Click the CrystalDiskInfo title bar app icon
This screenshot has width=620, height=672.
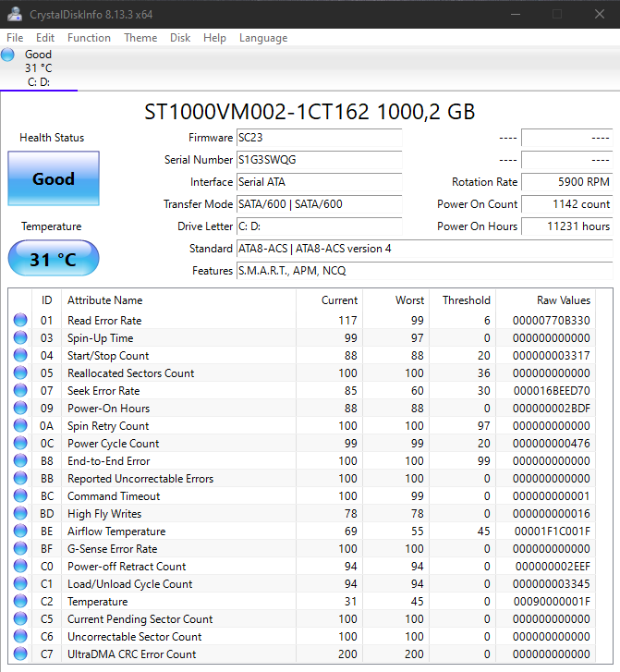pyautogui.click(x=15, y=14)
